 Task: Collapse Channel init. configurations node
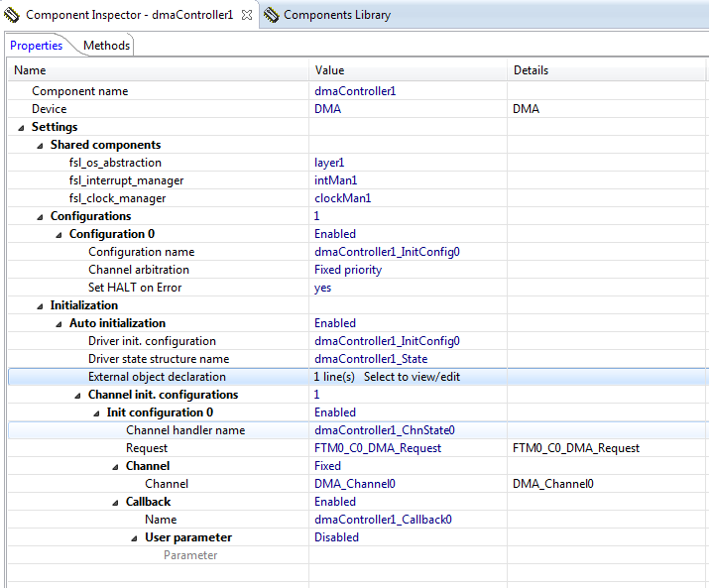pyautogui.click(x=79, y=395)
